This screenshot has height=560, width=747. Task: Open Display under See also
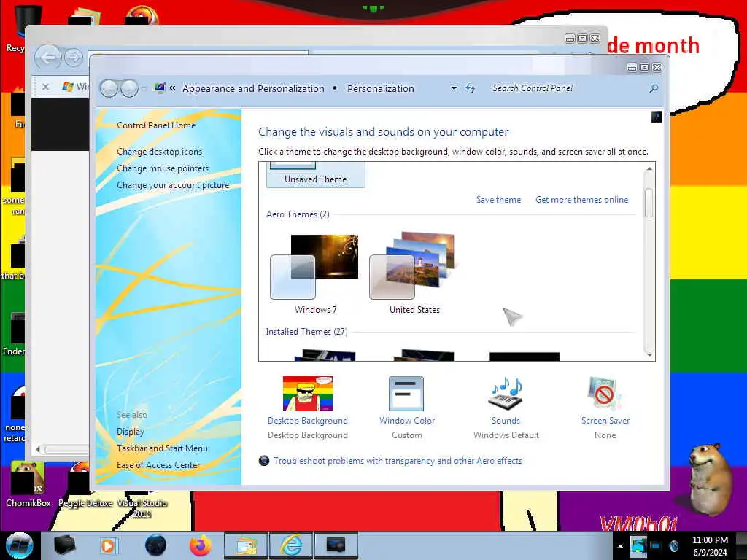[130, 432]
